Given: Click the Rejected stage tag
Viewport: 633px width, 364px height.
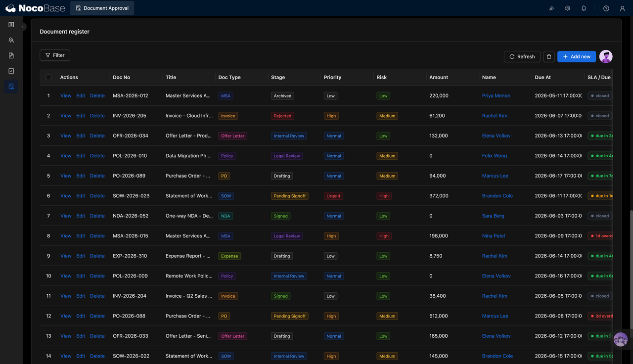Looking at the screenshot, I should (x=282, y=116).
